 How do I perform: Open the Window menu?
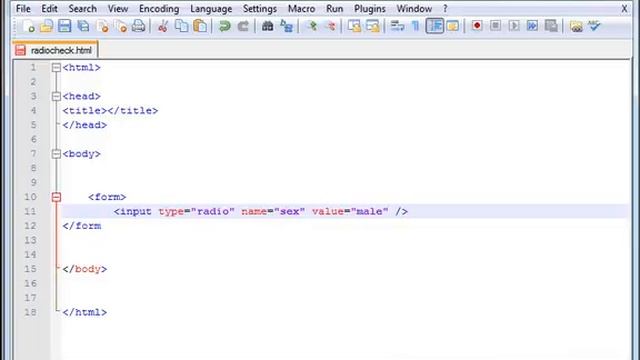pyautogui.click(x=414, y=9)
